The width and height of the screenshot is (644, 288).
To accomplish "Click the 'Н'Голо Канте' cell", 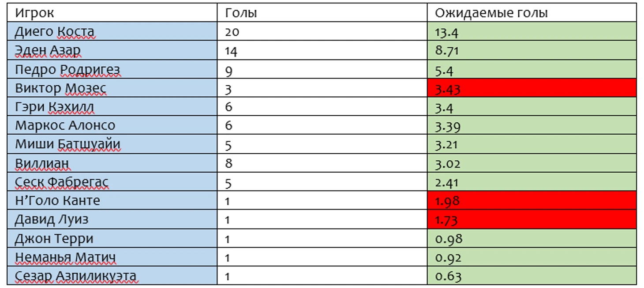I will [x=112, y=201].
